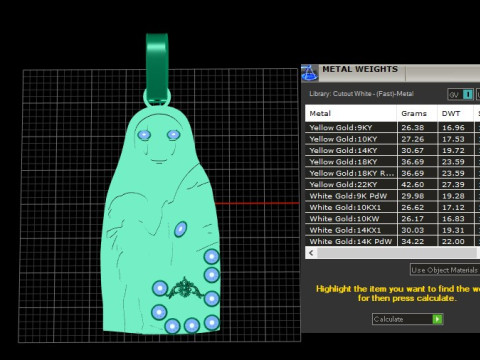The height and width of the screenshot is (360, 480).
Task: Click the left arrow of the table scrollbar
Action: coord(311,253)
